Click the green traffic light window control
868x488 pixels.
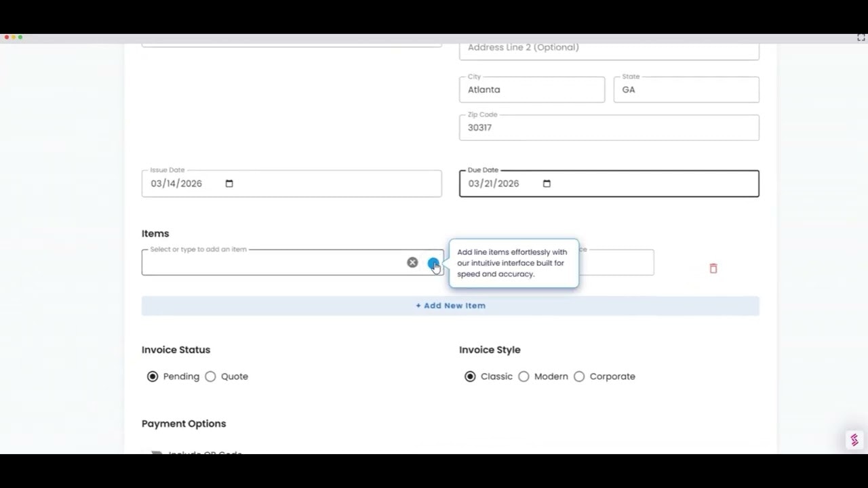pos(21,37)
